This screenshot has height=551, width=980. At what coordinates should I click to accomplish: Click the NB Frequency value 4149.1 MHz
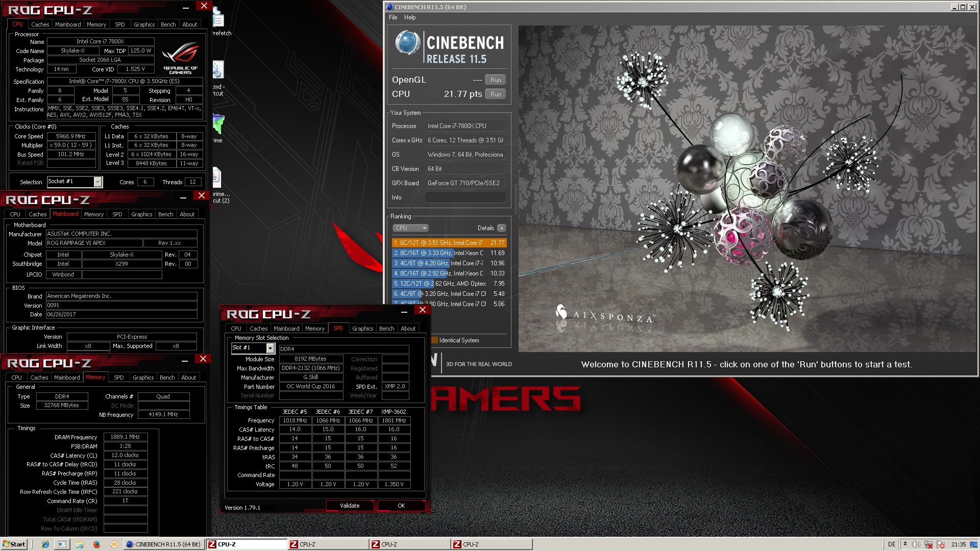[163, 415]
